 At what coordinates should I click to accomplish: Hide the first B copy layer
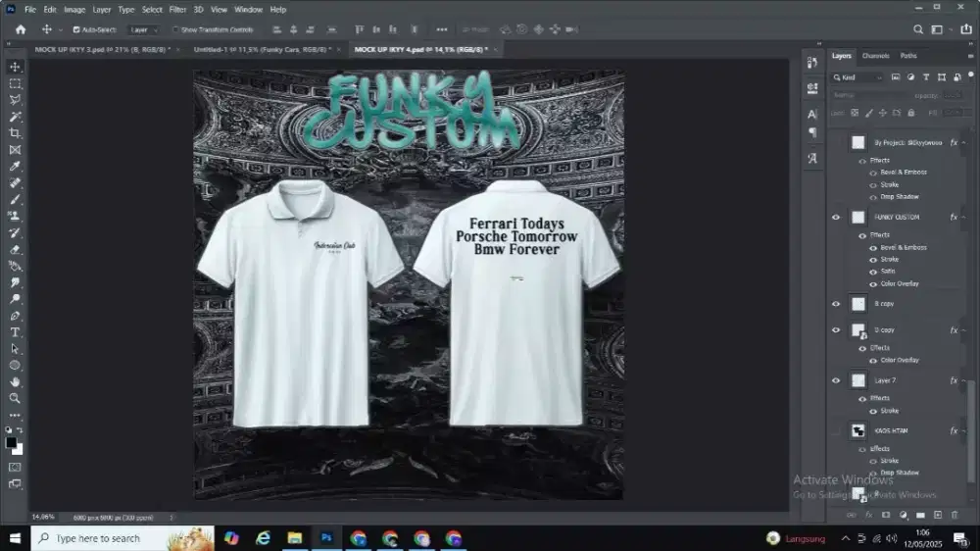[836, 304]
